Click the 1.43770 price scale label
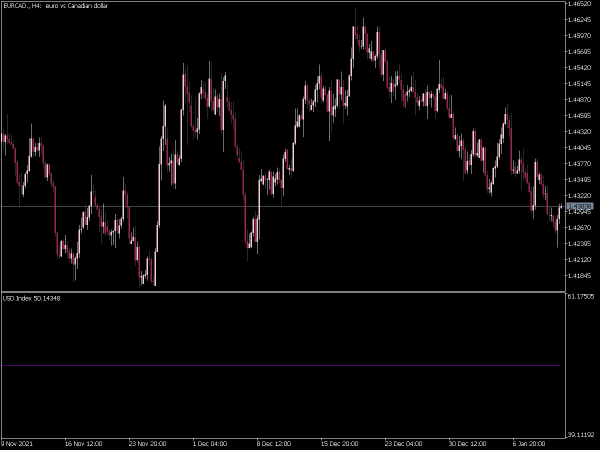Screen dimensions: 600x450 (x=580, y=164)
